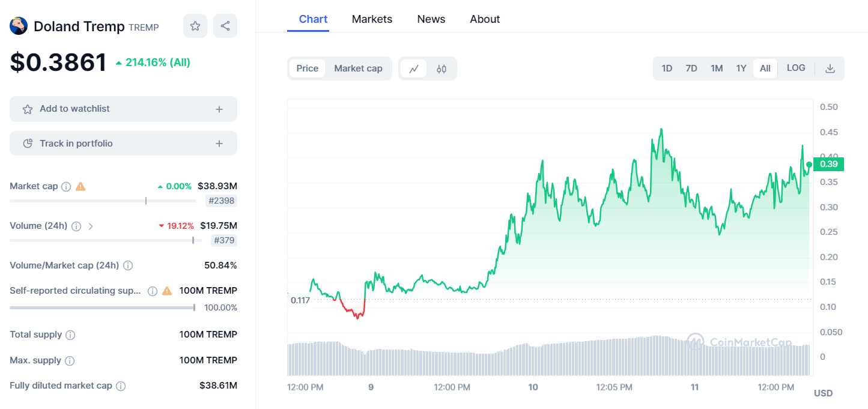Click Market cap info icon

(66, 187)
